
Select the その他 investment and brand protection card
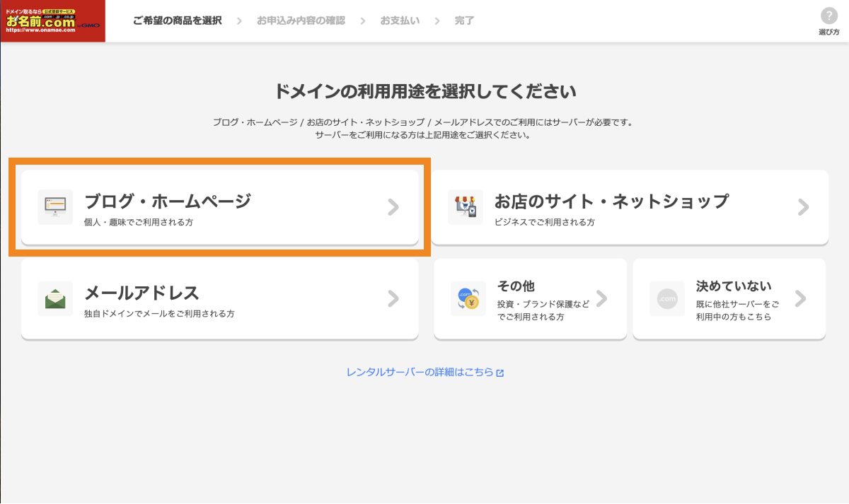(529, 298)
